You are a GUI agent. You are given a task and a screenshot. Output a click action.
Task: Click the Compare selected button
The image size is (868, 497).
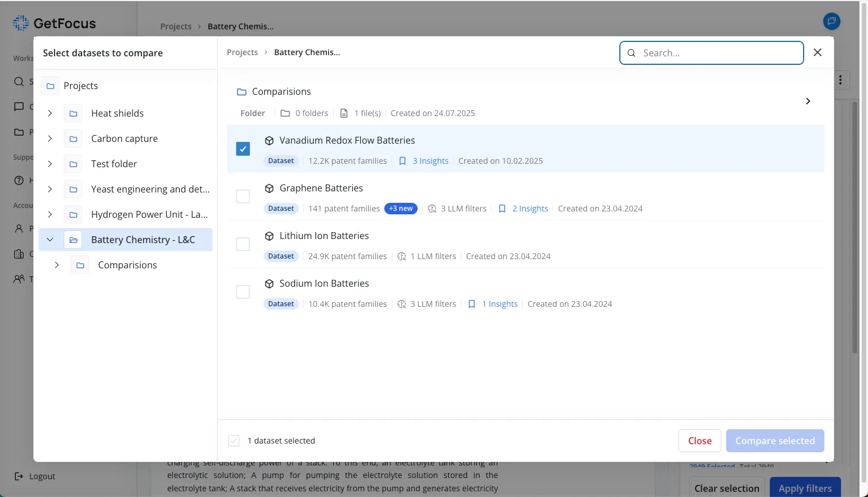(775, 441)
